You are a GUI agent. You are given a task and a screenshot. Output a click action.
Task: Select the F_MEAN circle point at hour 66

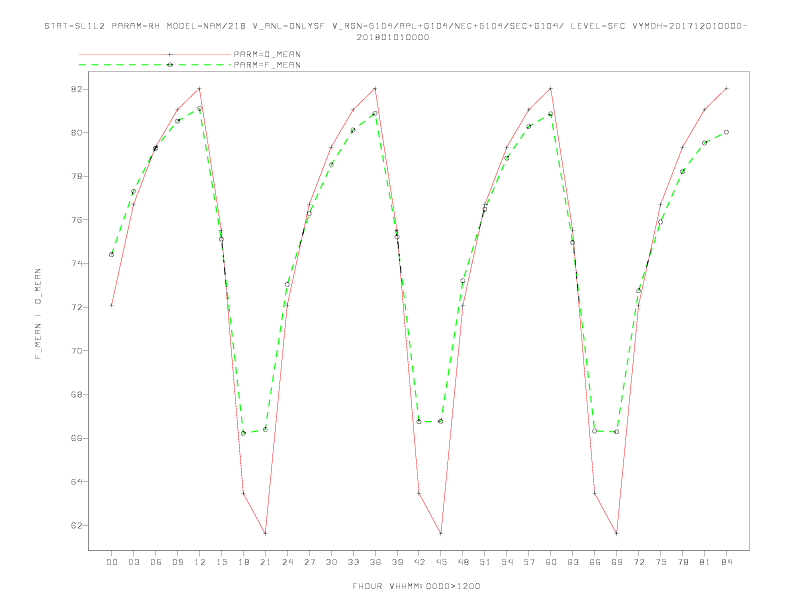point(595,431)
